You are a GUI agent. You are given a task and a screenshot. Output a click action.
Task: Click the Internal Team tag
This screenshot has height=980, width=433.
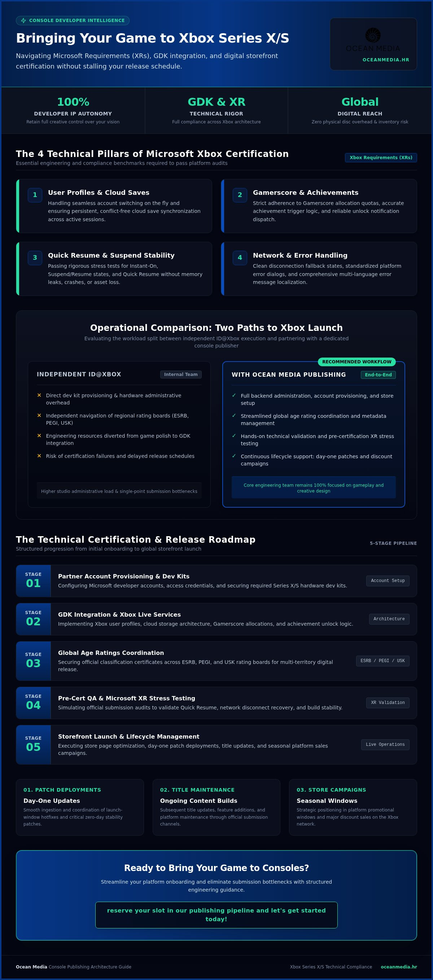pos(181,374)
